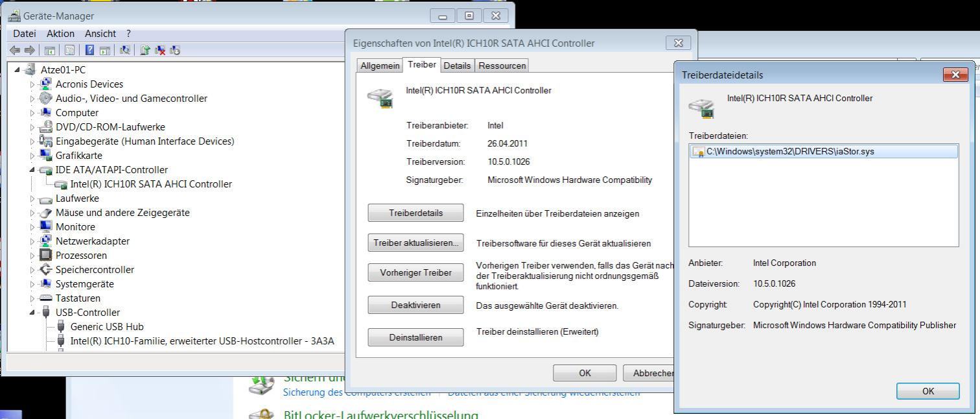
Task: Click the Geräte-Manager title bar icon
Action: (x=14, y=16)
